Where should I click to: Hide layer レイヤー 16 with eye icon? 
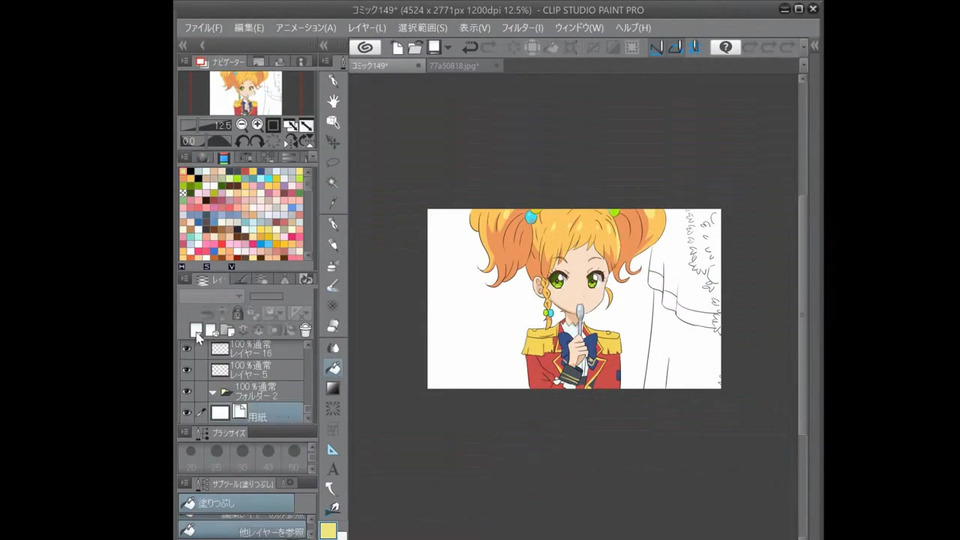186,348
